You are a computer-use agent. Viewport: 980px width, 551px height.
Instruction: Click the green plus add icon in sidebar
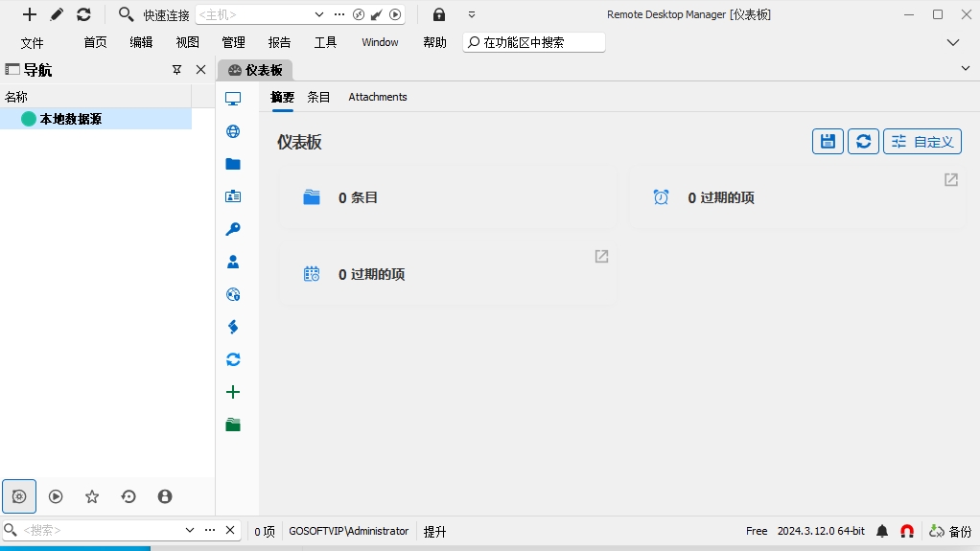click(x=233, y=392)
